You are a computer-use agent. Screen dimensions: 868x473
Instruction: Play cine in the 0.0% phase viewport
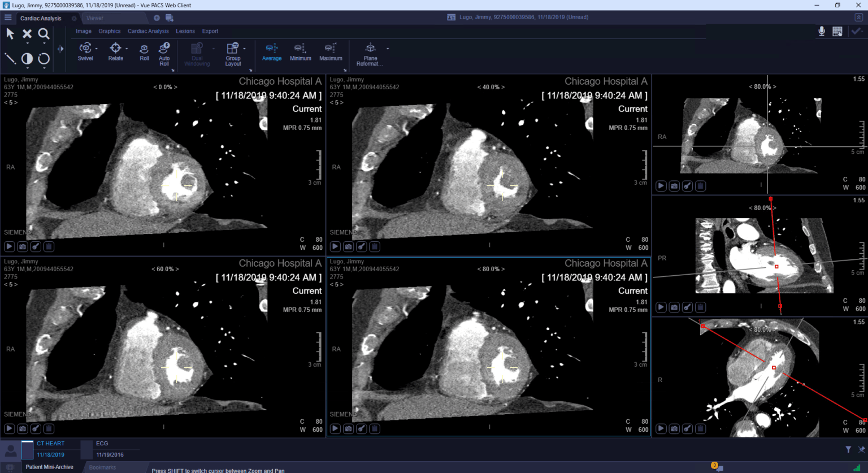[10, 246]
